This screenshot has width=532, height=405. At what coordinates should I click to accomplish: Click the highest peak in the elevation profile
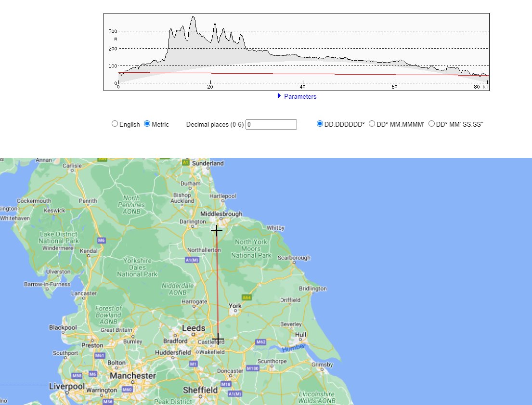coord(193,17)
